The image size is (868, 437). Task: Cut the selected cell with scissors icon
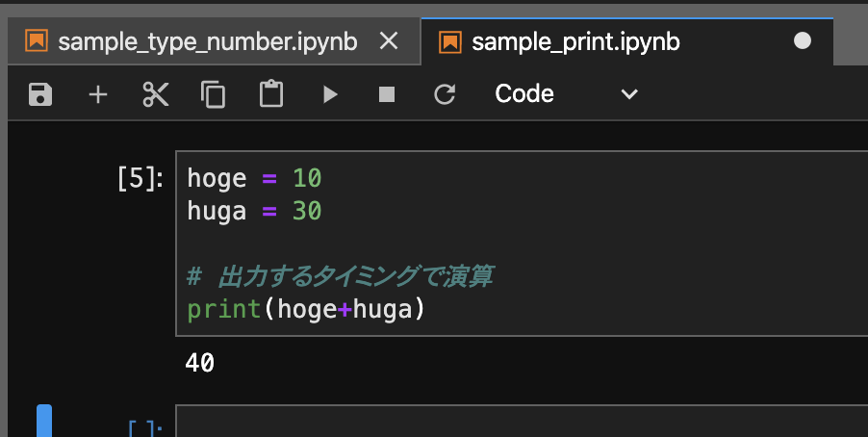click(155, 94)
